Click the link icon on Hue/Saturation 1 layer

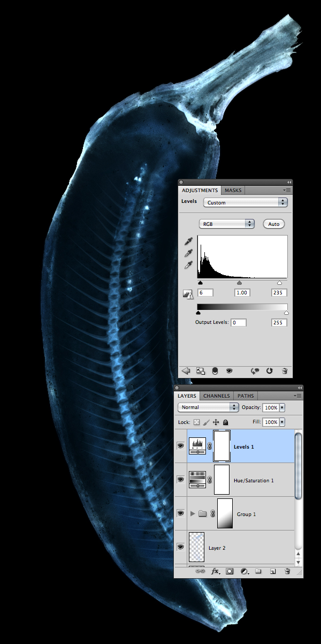click(x=210, y=480)
